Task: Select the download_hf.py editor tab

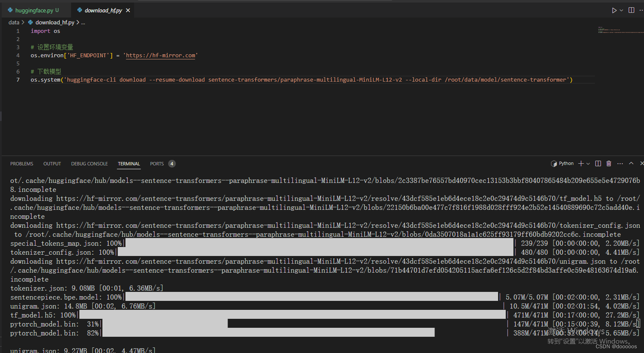Action: pyautogui.click(x=103, y=10)
